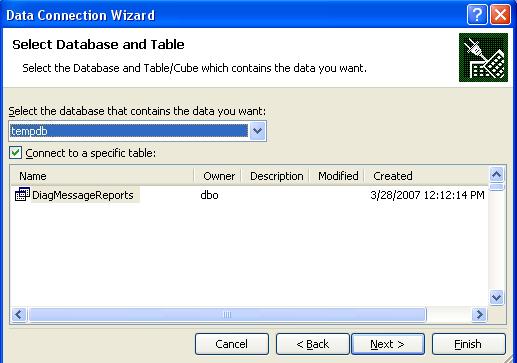The image size is (517, 363).
Task: Click the vertical scrollbar down arrow
Action: [497, 297]
